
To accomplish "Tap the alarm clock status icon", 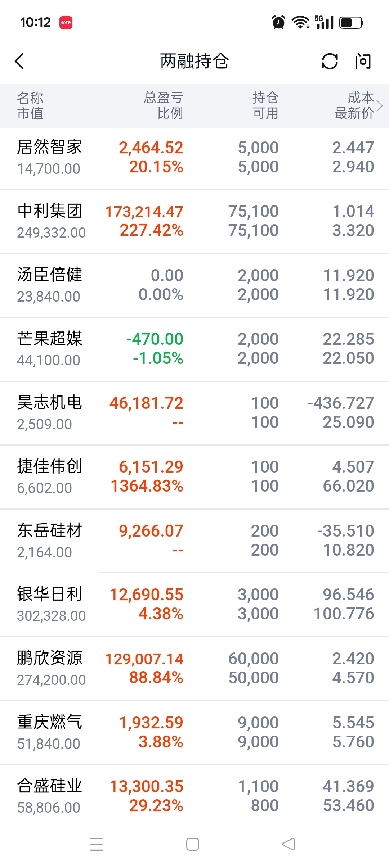I will coord(278,22).
